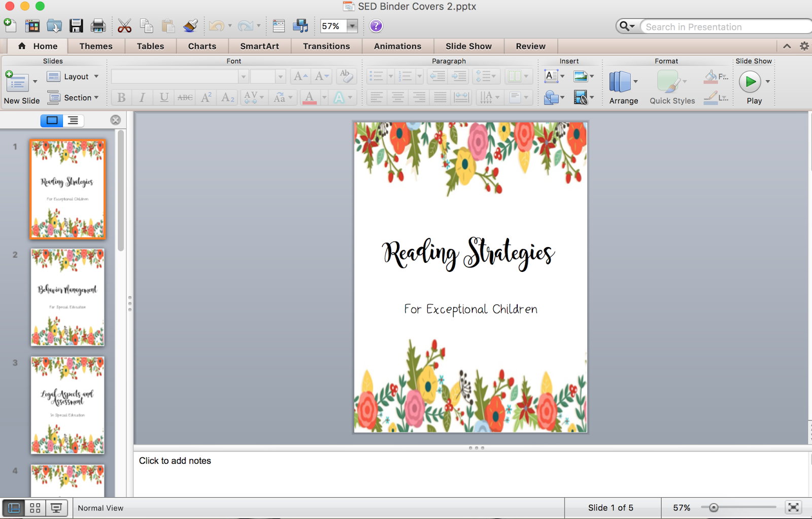This screenshot has width=812, height=519.
Task: Open the Review tab
Action: [x=530, y=46]
